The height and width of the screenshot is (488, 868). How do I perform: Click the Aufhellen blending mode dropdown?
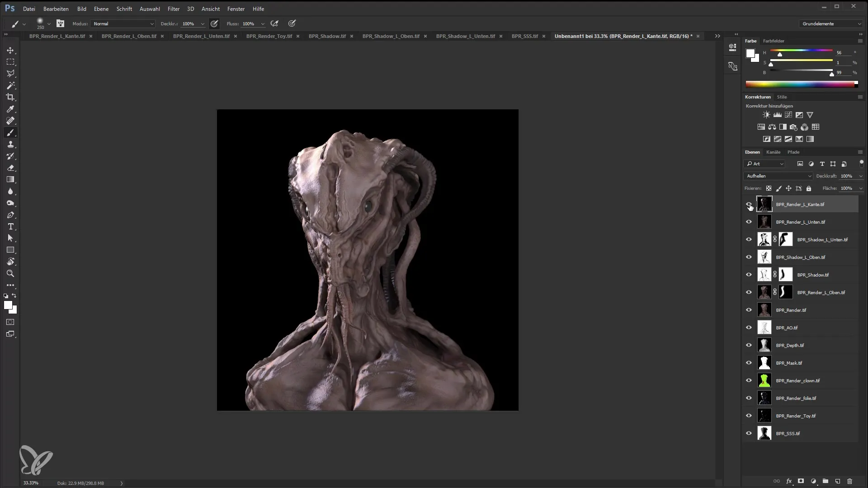(x=778, y=176)
